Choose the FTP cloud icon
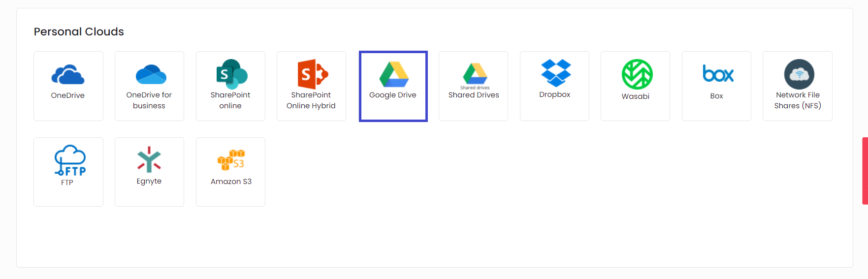This screenshot has width=868, height=279. pos(70,160)
